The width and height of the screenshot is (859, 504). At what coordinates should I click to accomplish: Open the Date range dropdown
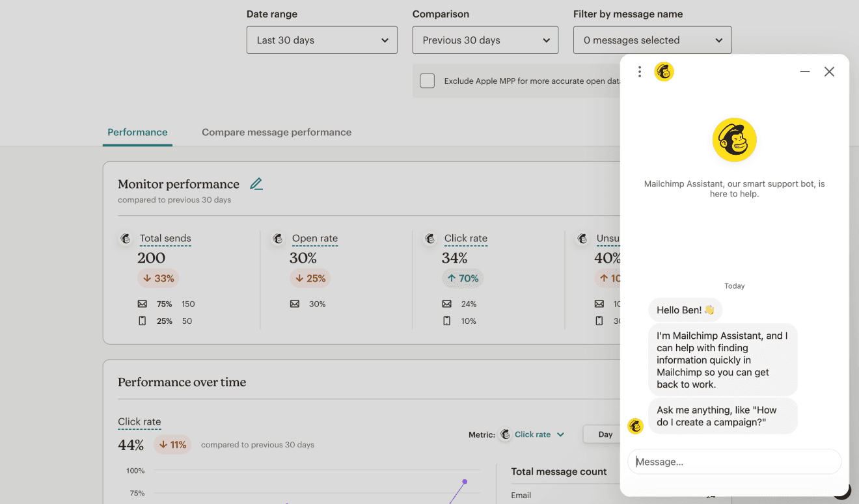[x=321, y=40]
